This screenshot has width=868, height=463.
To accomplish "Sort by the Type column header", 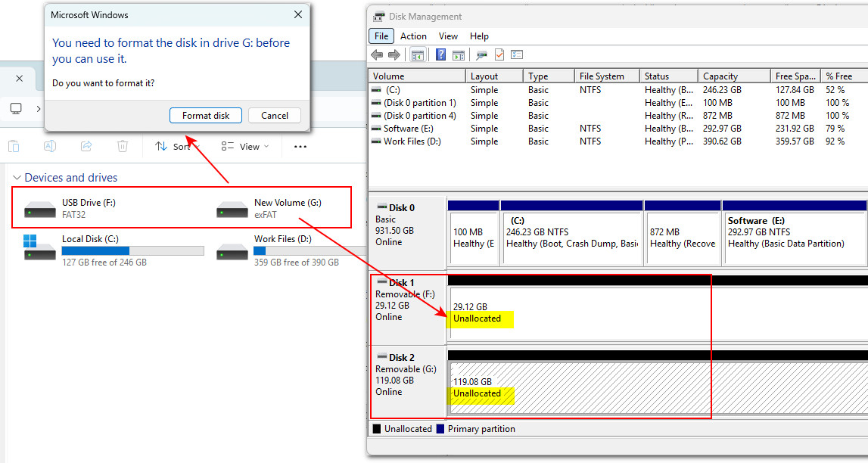I will (549, 76).
